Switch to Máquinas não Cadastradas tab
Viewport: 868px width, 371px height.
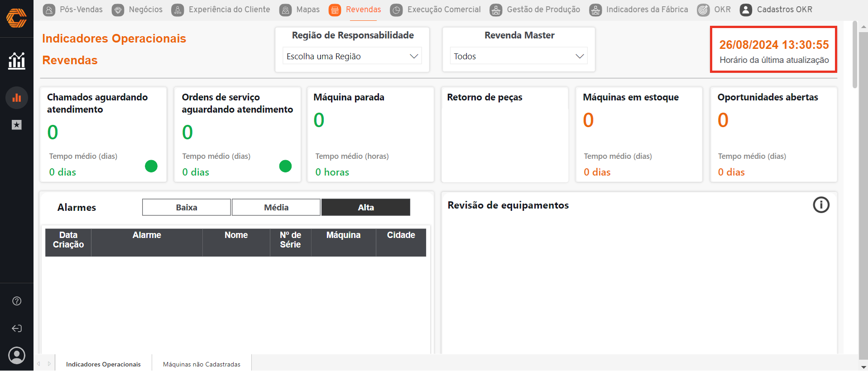coord(201,364)
